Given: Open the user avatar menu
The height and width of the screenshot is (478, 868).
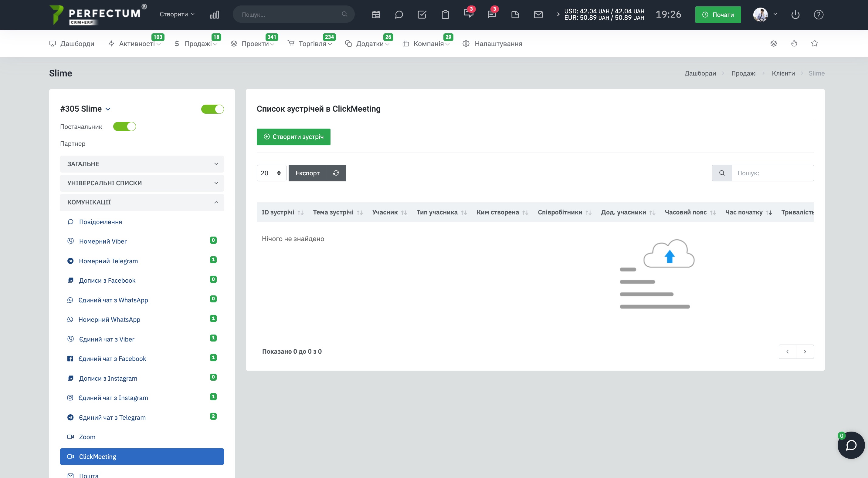Looking at the screenshot, I should (x=765, y=15).
